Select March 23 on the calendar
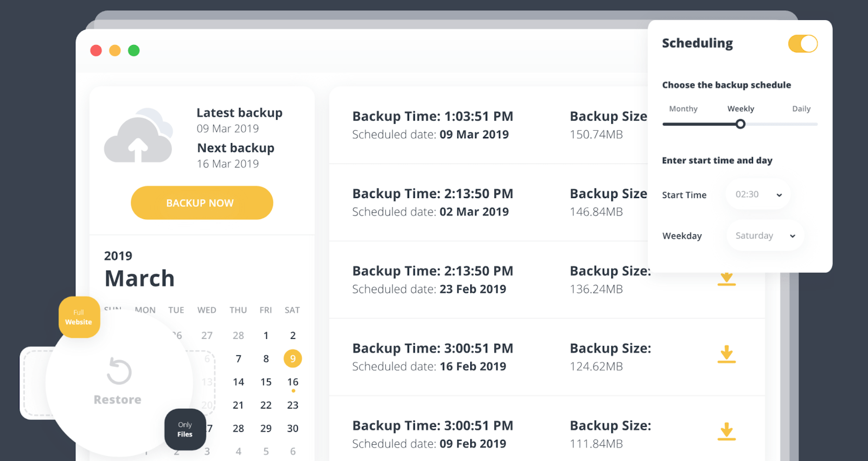This screenshot has height=461, width=868. [x=293, y=405]
